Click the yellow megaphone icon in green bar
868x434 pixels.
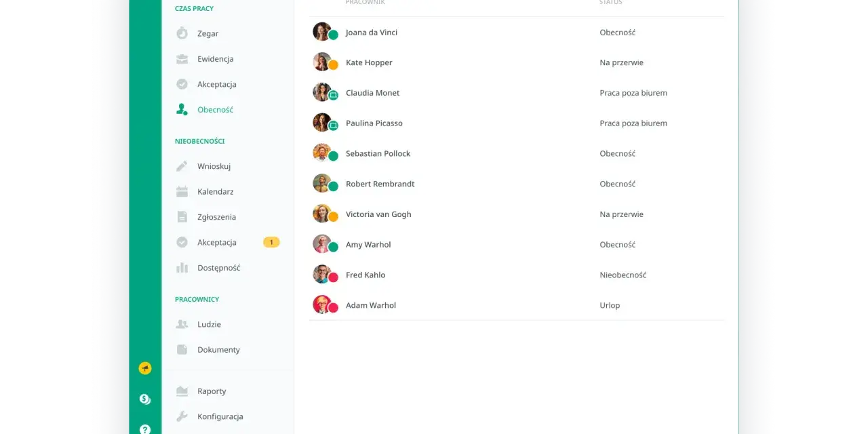click(x=145, y=368)
